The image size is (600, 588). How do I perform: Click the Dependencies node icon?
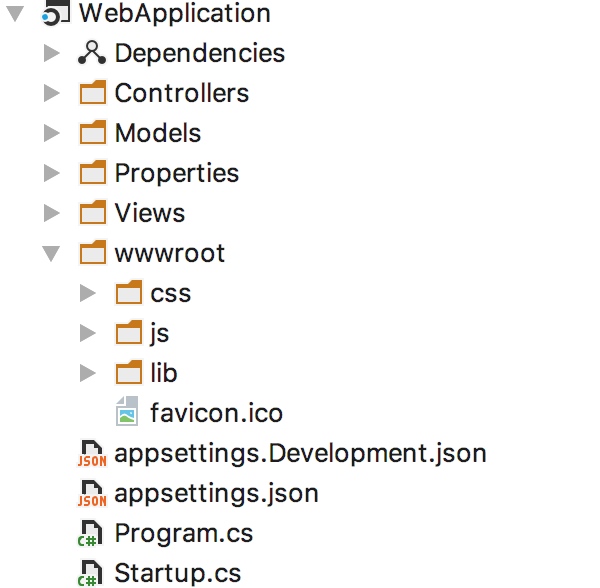[x=92, y=53]
